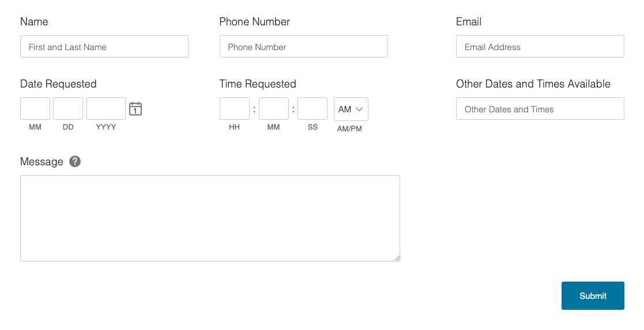
Task: Click into the Phone Number input
Action: point(303,47)
